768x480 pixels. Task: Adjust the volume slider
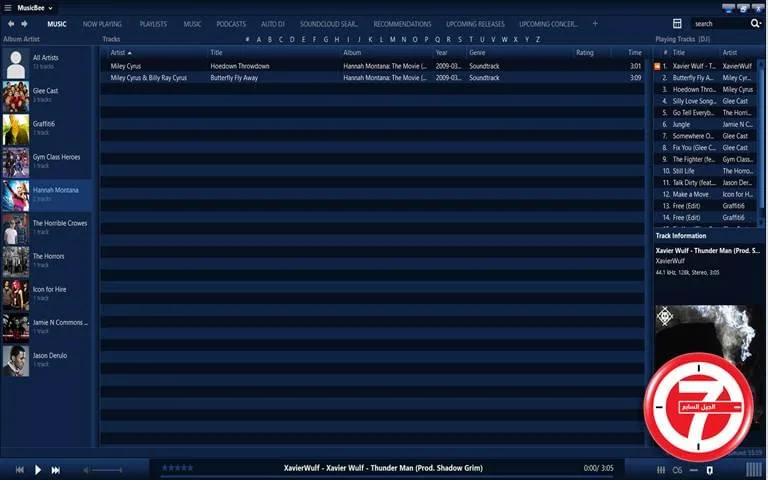(107, 470)
